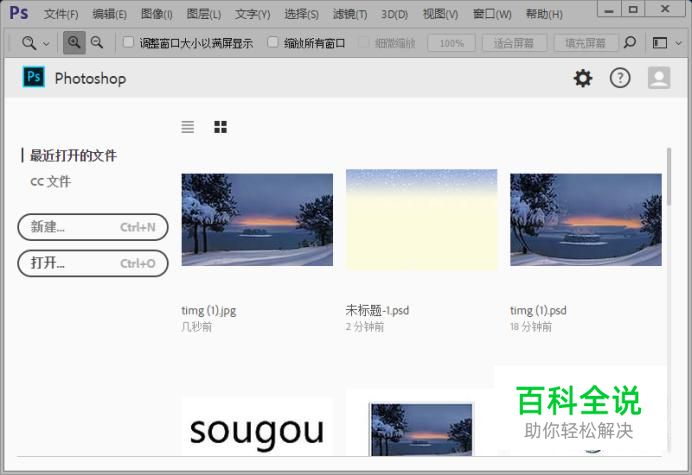
Task: Click the timg (1).jpg file name
Action: coord(209,311)
